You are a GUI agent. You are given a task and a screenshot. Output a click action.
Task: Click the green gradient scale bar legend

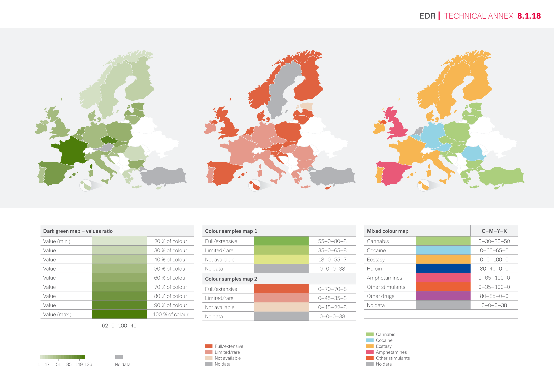click(62, 357)
